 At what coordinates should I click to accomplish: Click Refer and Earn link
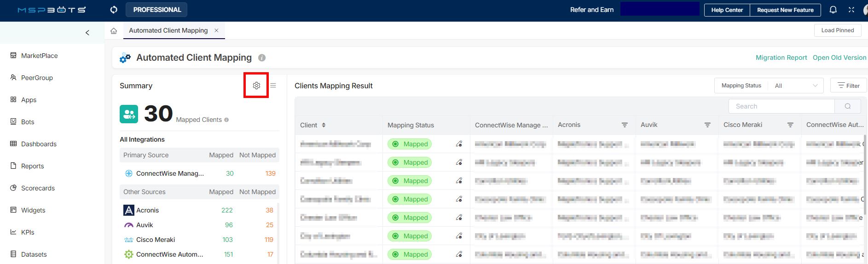click(x=592, y=10)
